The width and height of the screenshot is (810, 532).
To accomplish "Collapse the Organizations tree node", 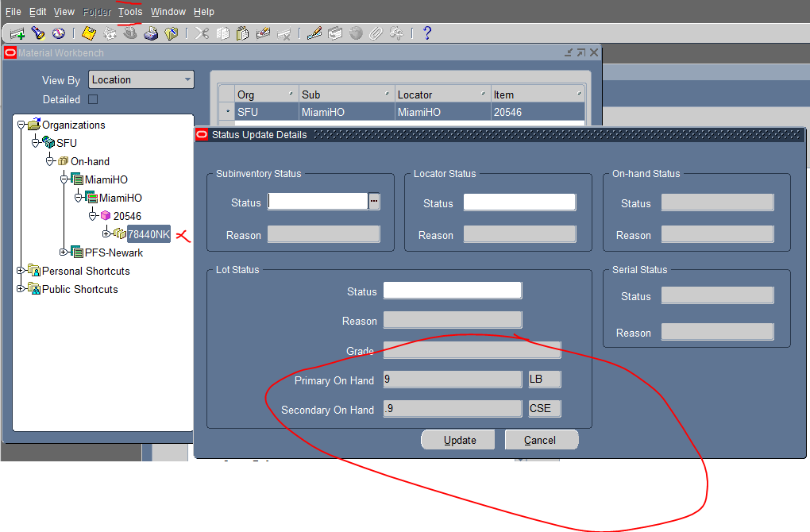I will [x=20, y=125].
